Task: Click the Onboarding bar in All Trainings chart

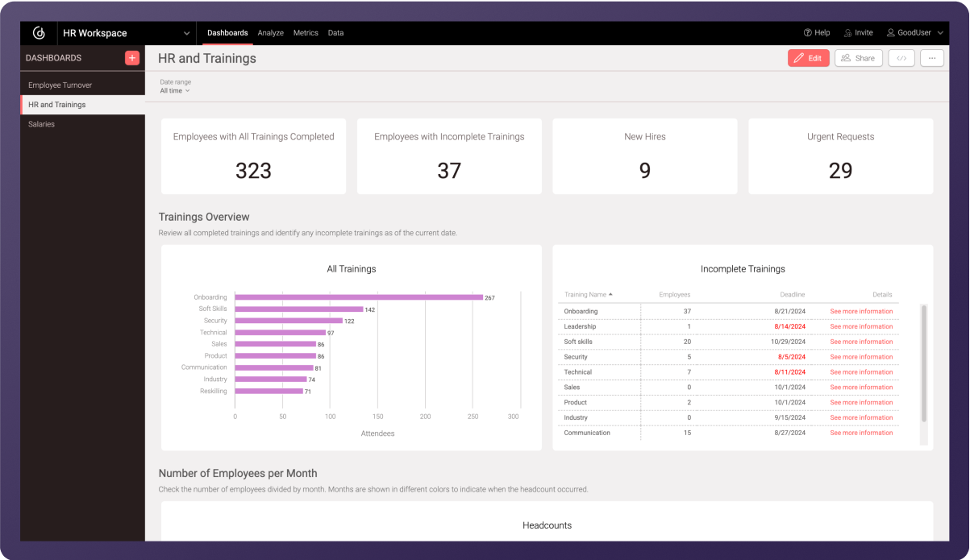Action: tap(359, 297)
